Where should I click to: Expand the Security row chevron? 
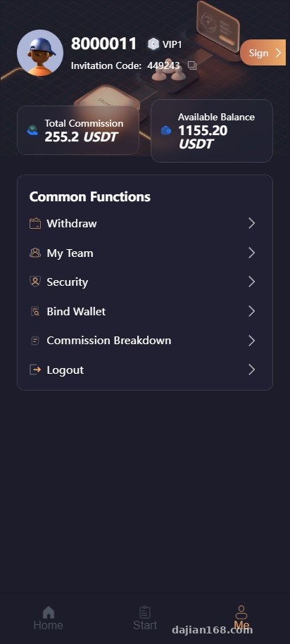[252, 282]
